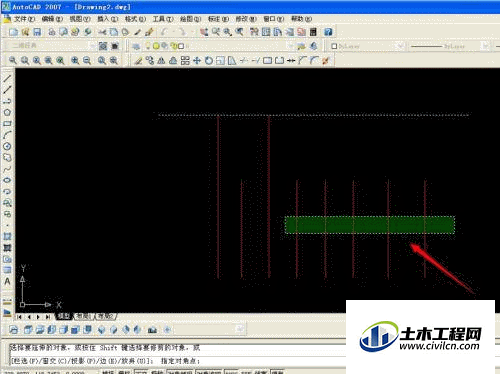Open the Help menu
The height and width of the screenshot is (374, 500).
(301, 19)
